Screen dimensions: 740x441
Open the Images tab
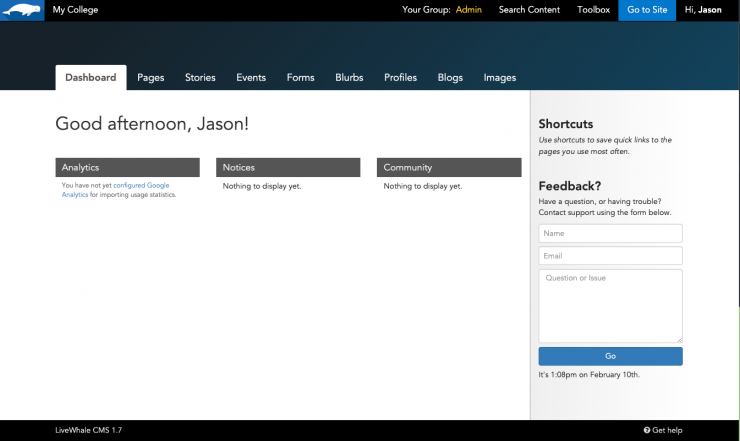(500, 78)
